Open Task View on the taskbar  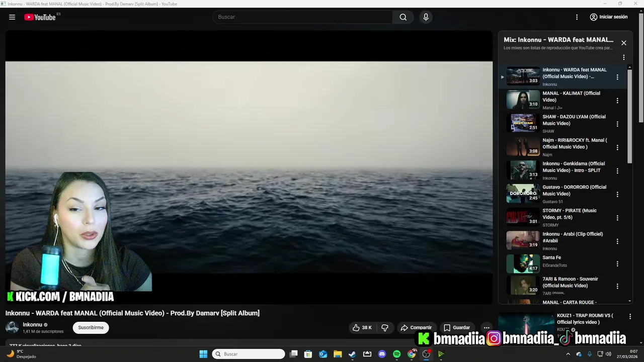click(x=294, y=354)
